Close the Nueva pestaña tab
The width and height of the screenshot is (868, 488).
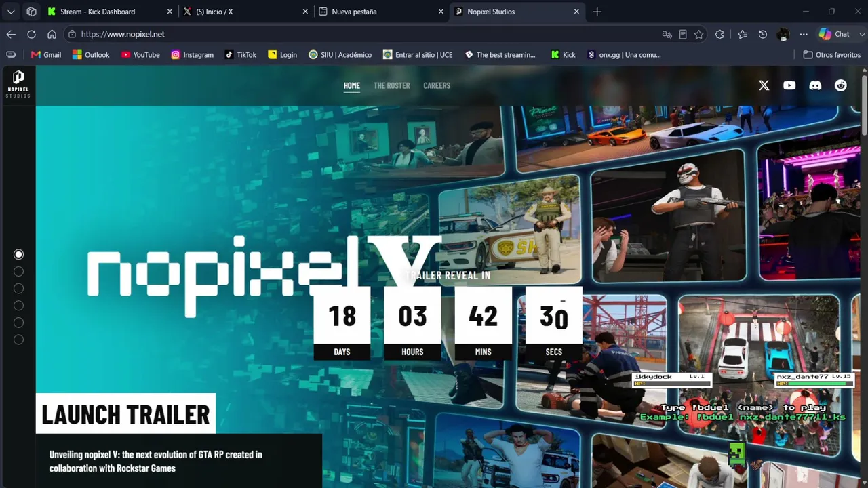[441, 12]
